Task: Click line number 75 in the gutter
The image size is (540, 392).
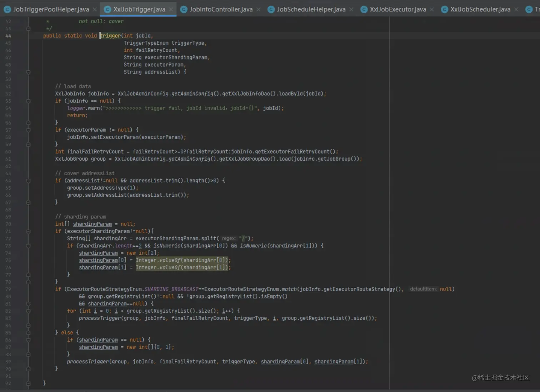Action: 8,260
